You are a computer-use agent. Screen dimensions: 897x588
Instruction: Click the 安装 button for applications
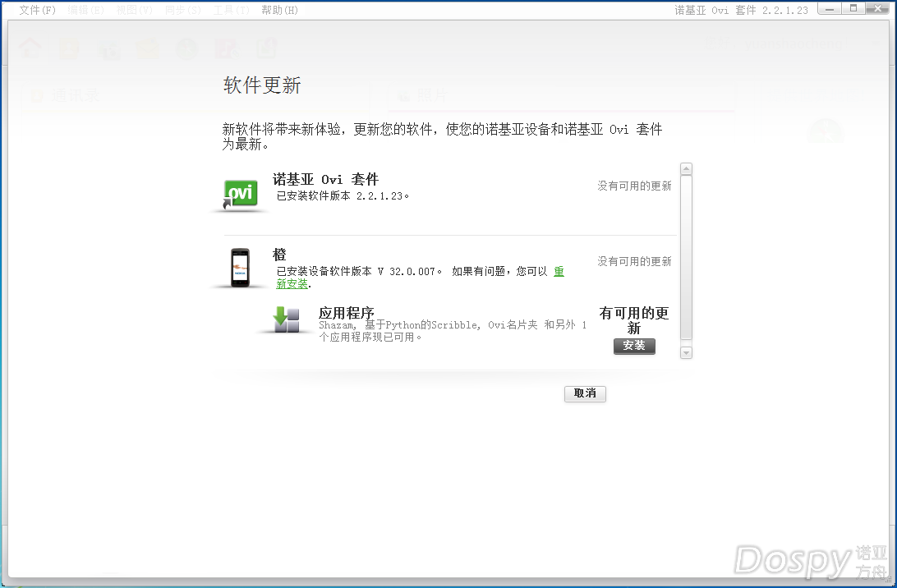tap(634, 346)
